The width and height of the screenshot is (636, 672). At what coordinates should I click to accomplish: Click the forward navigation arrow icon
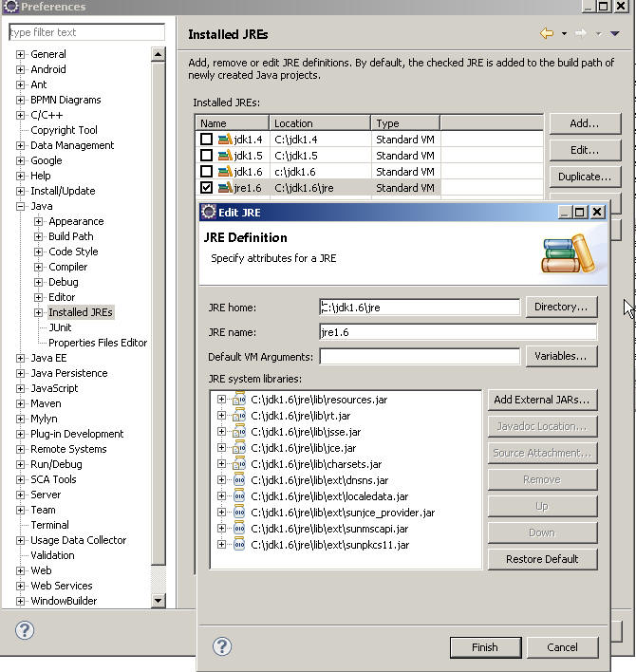pos(581,33)
